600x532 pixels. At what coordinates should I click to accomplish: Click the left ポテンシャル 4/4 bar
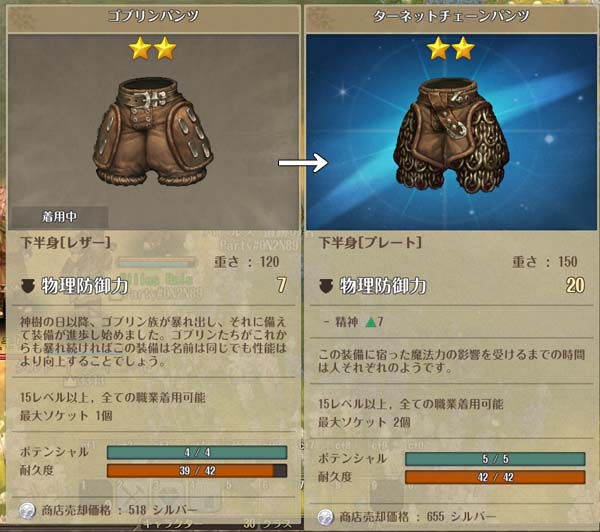coord(197,452)
